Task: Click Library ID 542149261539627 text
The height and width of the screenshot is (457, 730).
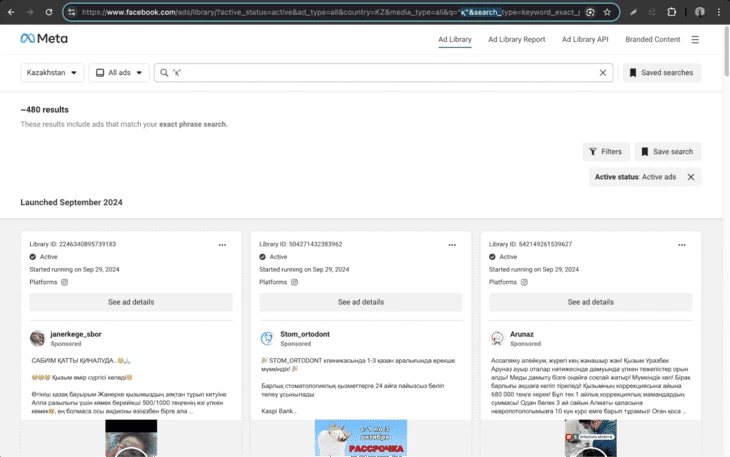Action: click(x=530, y=244)
